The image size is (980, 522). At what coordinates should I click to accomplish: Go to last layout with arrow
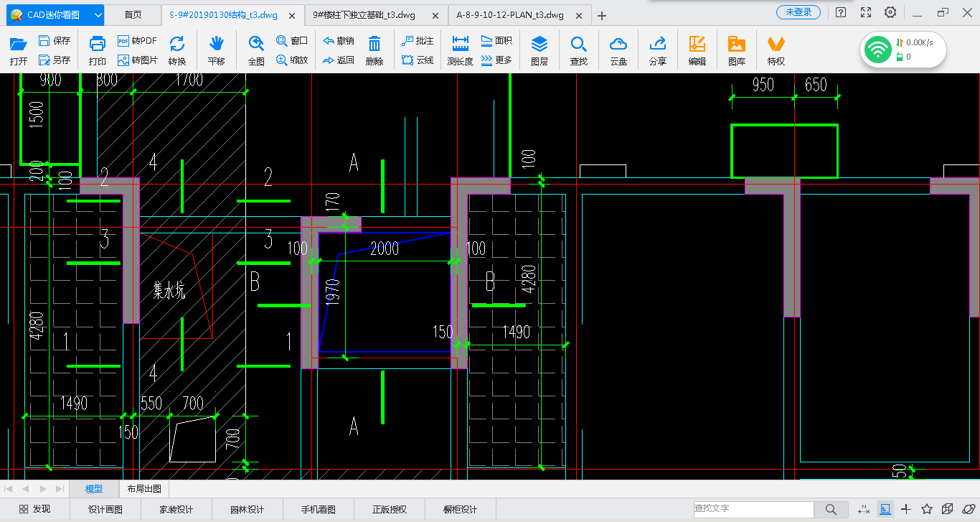click(60, 489)
